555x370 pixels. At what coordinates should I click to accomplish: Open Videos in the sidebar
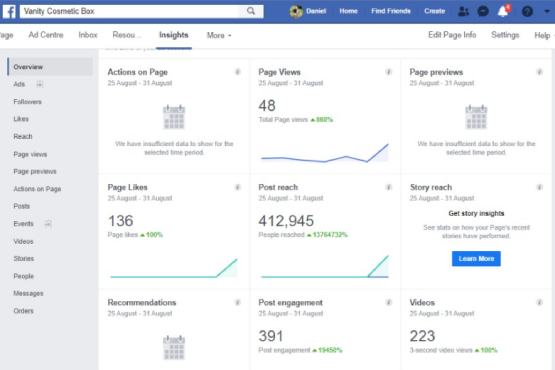23,241
